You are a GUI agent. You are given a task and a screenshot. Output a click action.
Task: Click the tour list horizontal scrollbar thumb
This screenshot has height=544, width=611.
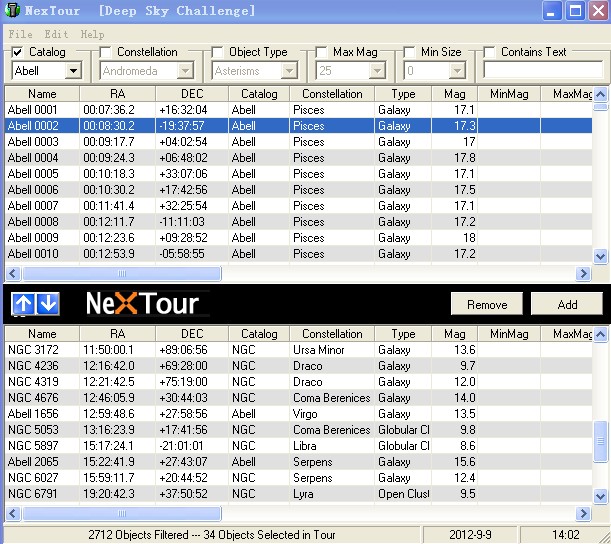pyautogui.click(x=122, y=514)
